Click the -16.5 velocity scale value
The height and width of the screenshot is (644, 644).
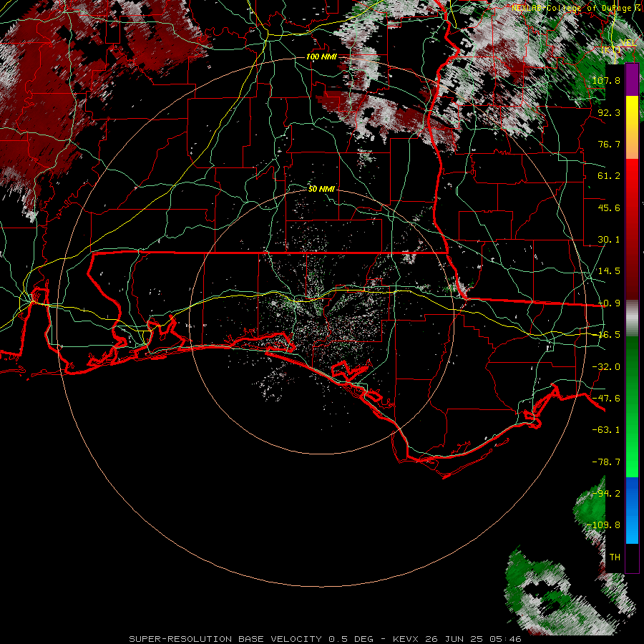click(x=609, y=335)
